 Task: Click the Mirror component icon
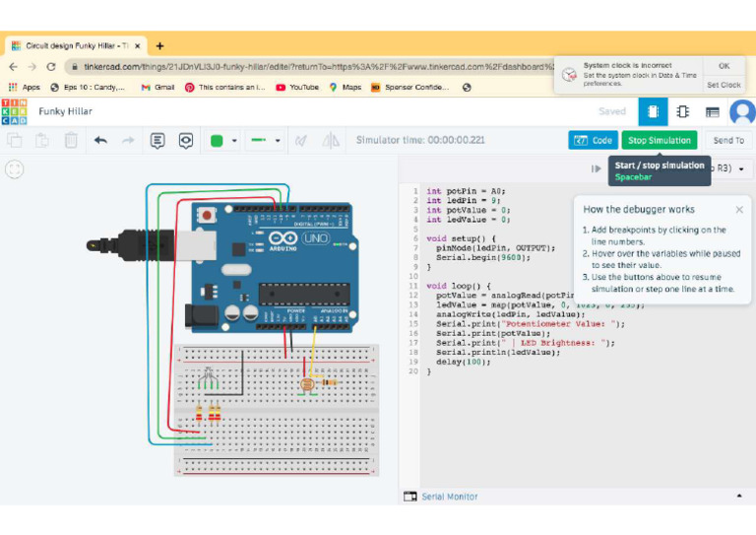click(x=331, y=140)
